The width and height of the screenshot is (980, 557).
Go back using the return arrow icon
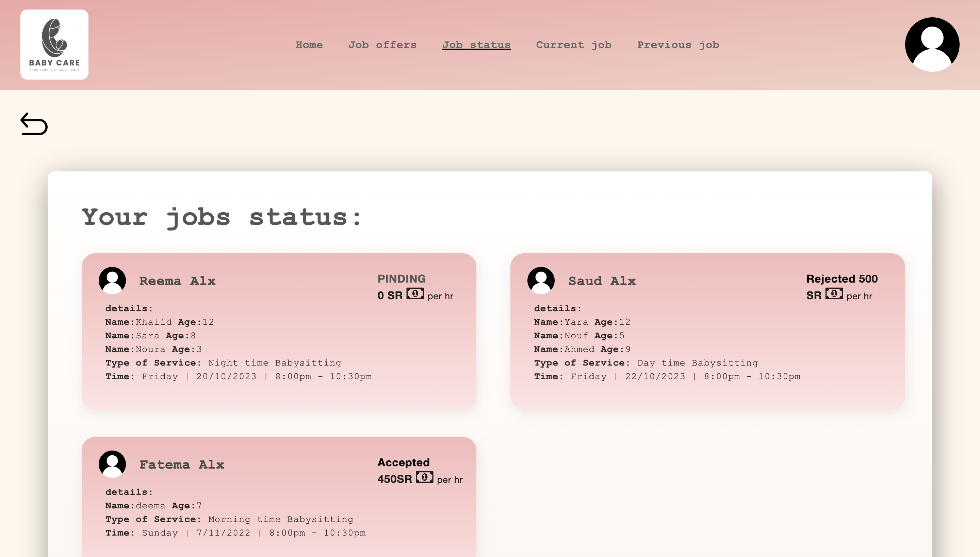pos(34,123)
